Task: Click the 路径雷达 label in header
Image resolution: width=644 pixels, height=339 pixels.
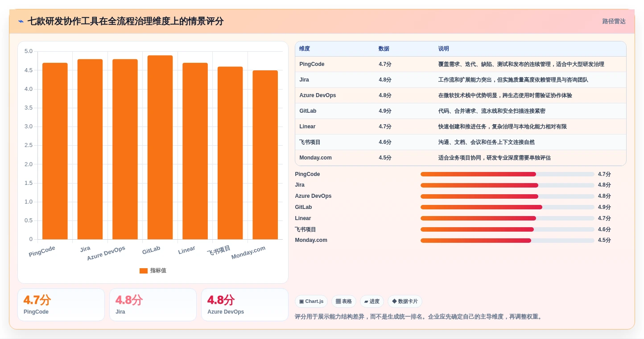Action: tap(614, 21)
